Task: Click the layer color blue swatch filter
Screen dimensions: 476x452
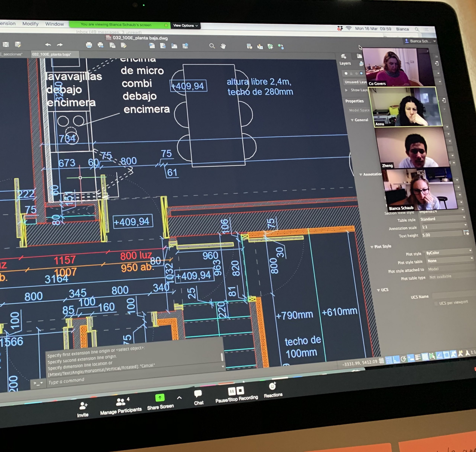Action: point(361,73)
